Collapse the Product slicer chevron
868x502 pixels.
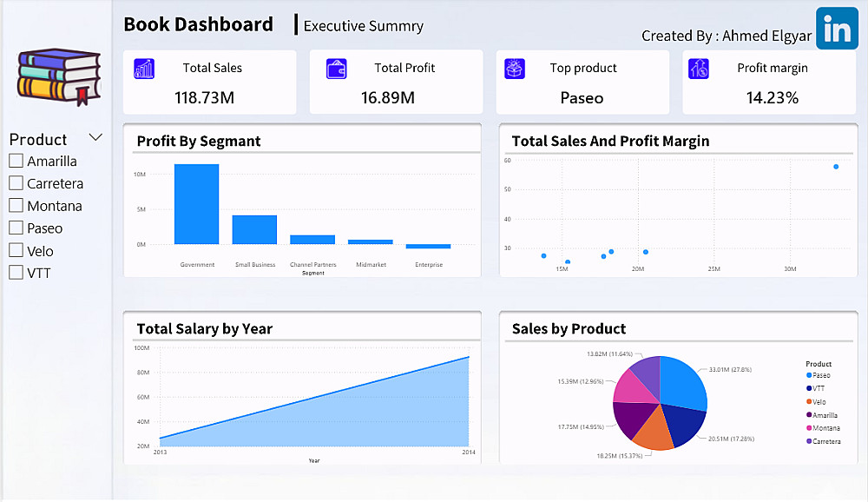(95, 137)
